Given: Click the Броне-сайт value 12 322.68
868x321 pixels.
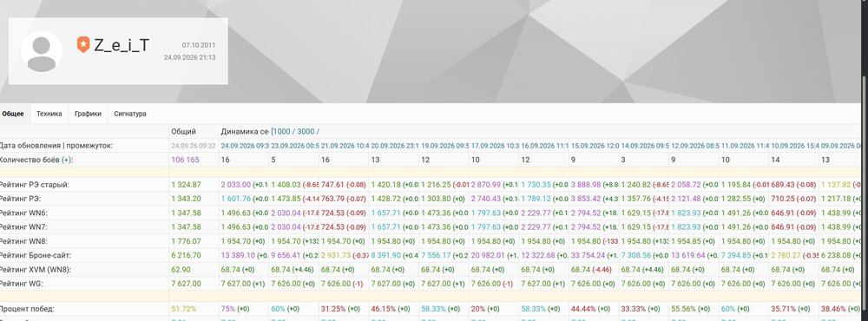Looking at the screenshot, I should tap(538, 256).
